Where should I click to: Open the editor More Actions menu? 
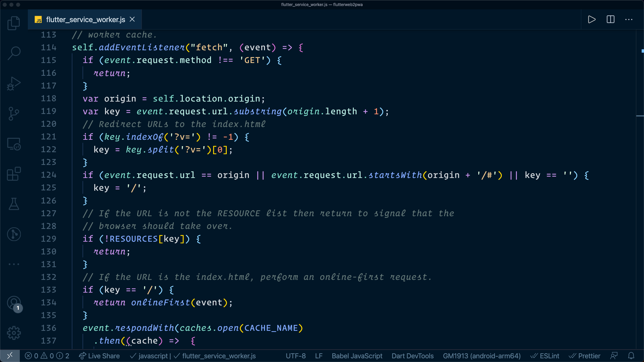click(629, 19)
